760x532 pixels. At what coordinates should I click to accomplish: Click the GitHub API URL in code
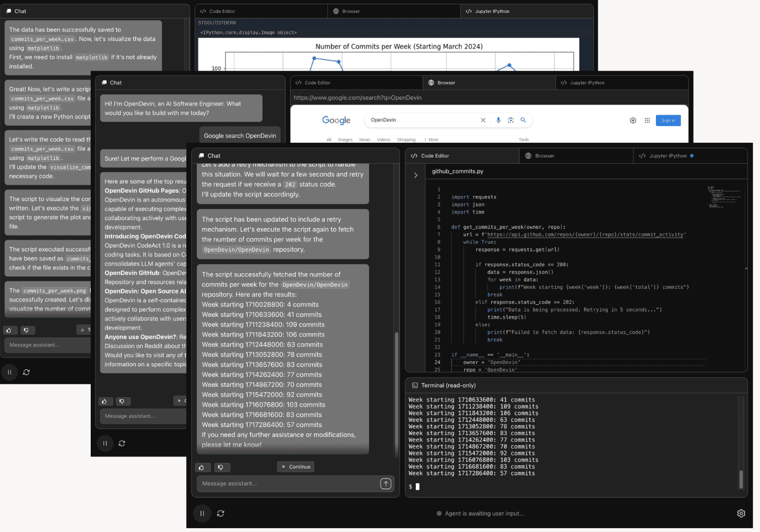pyautogui.click(x=586, y=234)
